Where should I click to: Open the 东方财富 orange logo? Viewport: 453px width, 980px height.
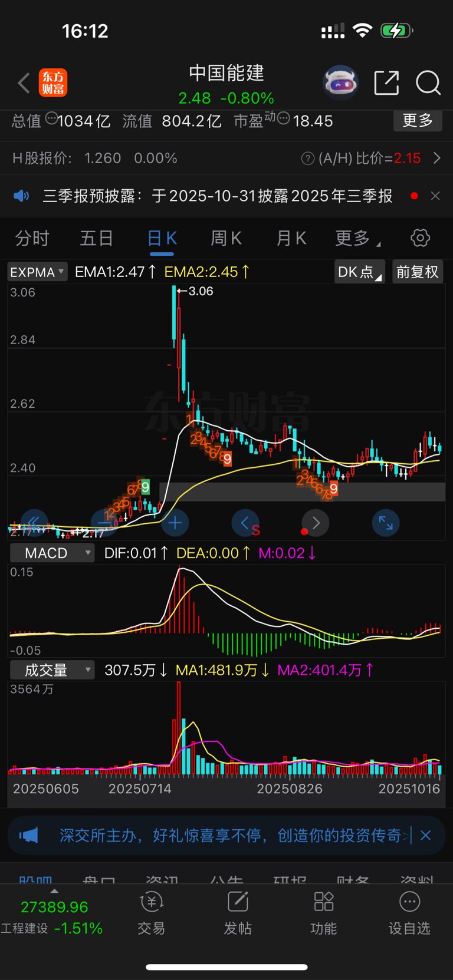53,83
